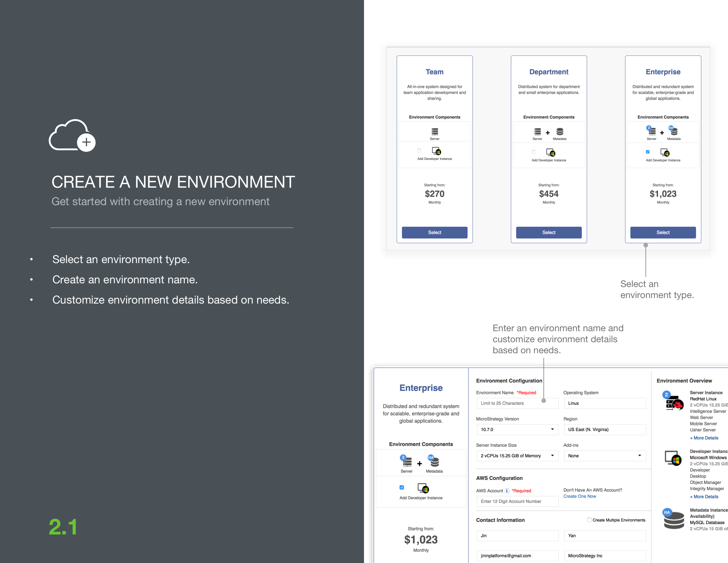Image resolution: width=728 pixels, height=563 pixels.
Task: Uncheck Add Developer Instance in Enterprise components panel
Action: [402, 487]
